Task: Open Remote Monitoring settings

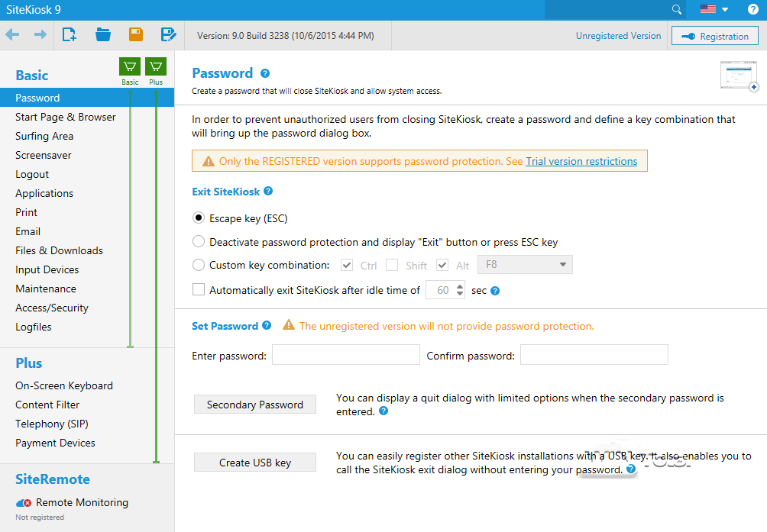Action: 82,502
